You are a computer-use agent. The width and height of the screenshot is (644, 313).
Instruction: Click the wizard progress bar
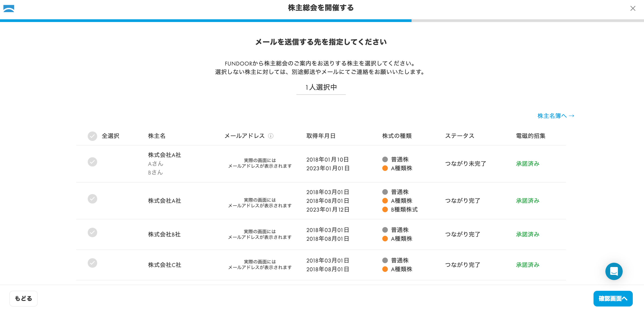coord(322,20)
